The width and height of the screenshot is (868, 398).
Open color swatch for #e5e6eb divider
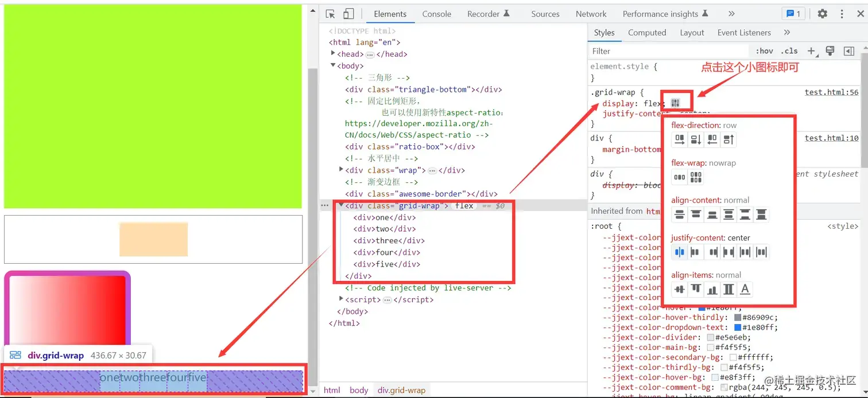(x=711, y=338)
